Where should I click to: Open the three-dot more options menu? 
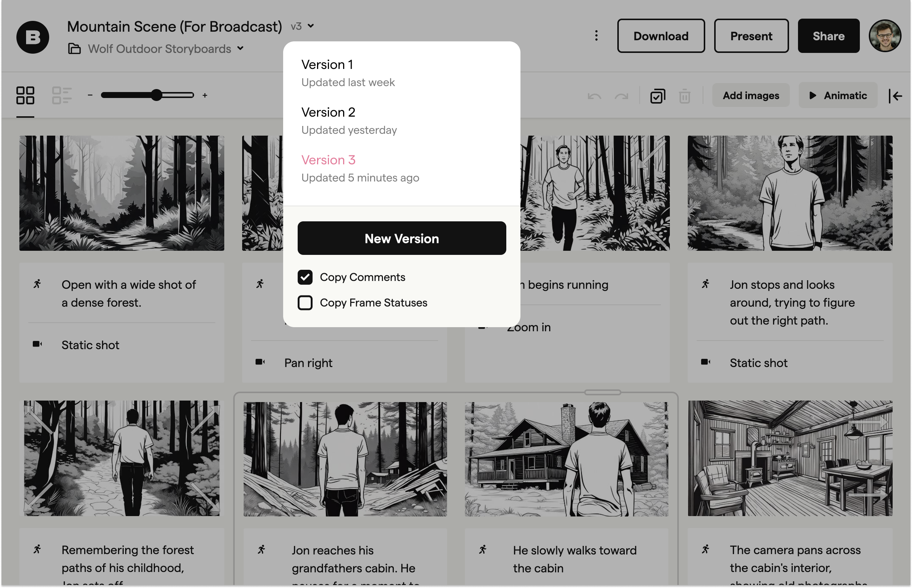pos(596,36)
